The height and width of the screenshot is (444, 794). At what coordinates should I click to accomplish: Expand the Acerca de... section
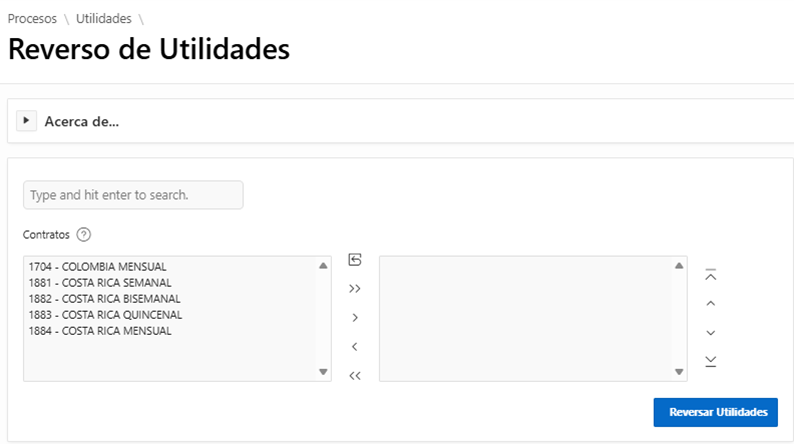tap(27, 121)
